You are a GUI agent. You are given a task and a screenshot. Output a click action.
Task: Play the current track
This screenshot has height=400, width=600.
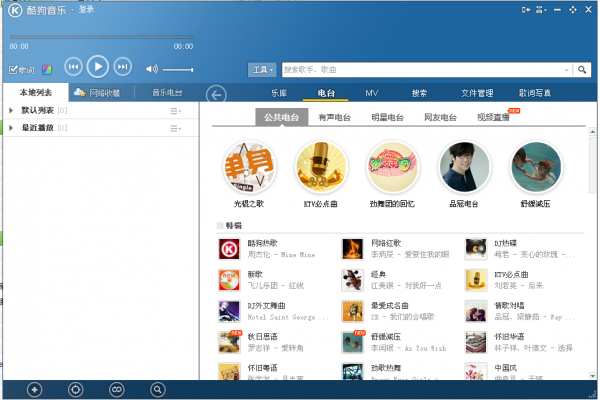pos(98,67)
